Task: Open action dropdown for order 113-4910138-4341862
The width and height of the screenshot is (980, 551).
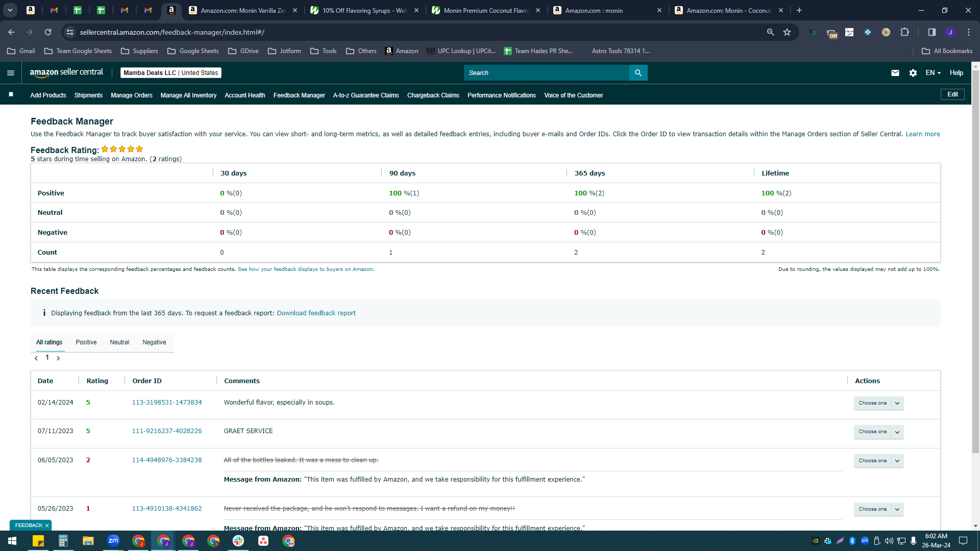Action: [x=879, y=509]
